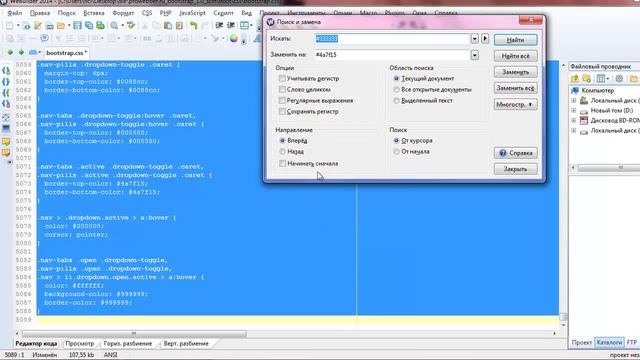The height and width of the screenshot is (360, 640).
Task: Switch to the Гориз. разбиение tab
Action: [x=128, y=344]
